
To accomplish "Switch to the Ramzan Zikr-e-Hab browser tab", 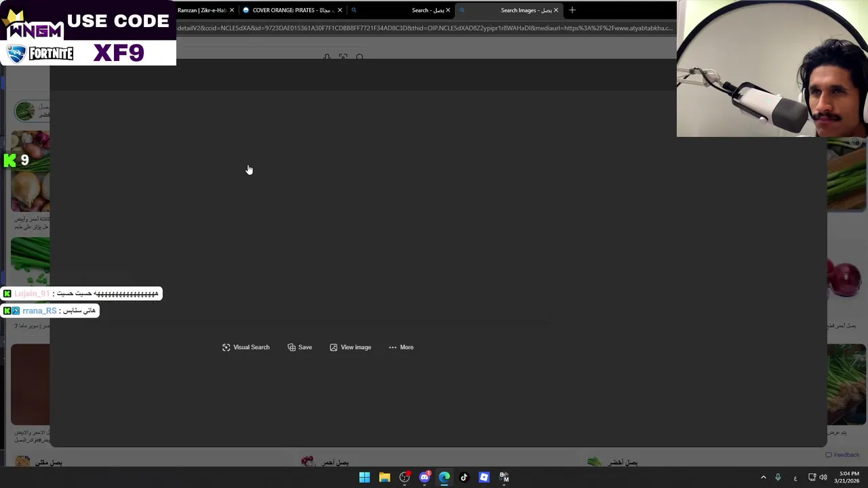I will (201, 10).
